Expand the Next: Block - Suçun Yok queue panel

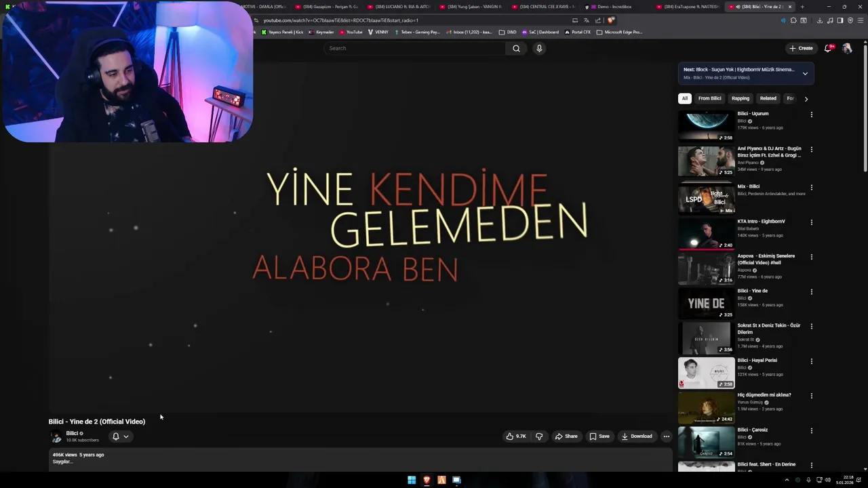(805, 73)
